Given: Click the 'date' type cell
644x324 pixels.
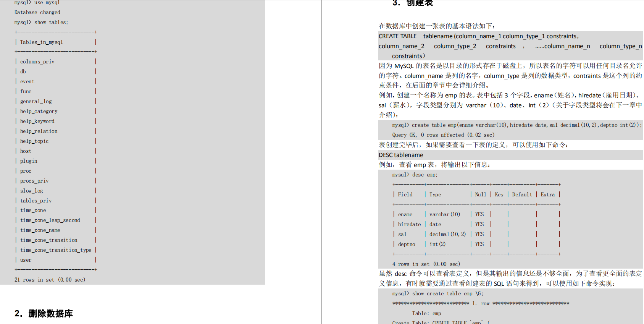Looking at the screenshot, I should (435, 224).
